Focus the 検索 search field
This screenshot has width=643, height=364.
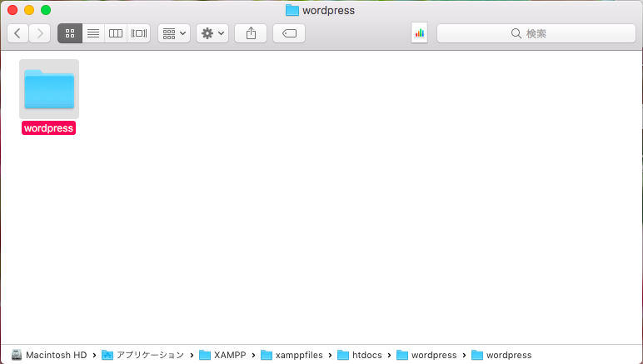(x=536, y=33)
